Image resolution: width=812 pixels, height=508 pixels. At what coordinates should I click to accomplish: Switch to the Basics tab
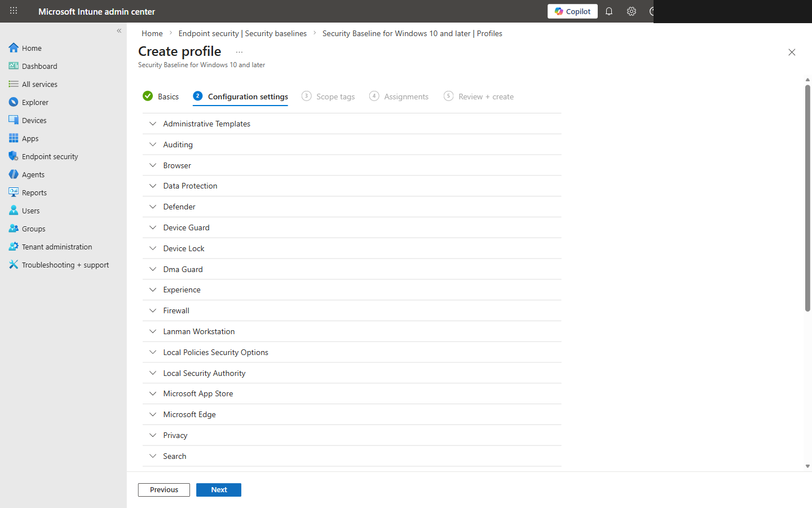[x=167, y=96]
